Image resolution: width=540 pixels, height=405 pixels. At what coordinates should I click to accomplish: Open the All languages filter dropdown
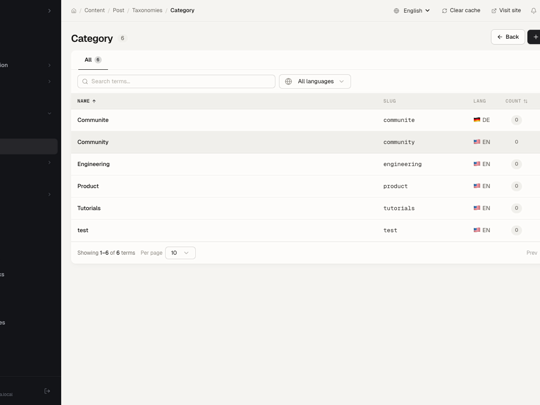315,82
